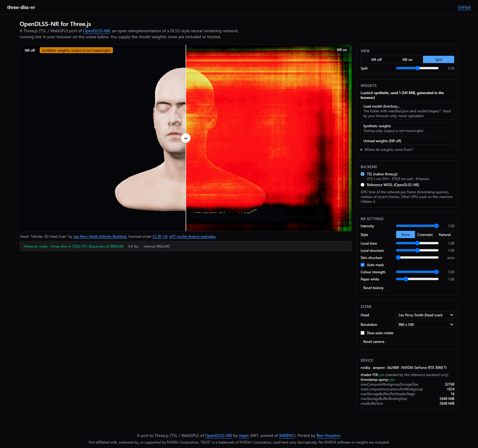This screenshot has height=448, width=478.
Task: Click the three-dlss-nr site title
Action: [x=21, y=7]
